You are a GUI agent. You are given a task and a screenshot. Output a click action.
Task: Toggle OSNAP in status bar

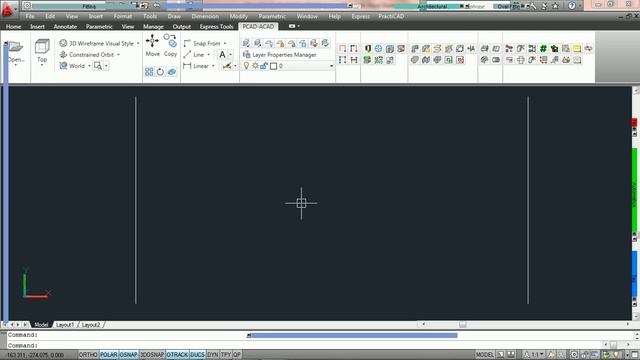click(x=129, y=355)
